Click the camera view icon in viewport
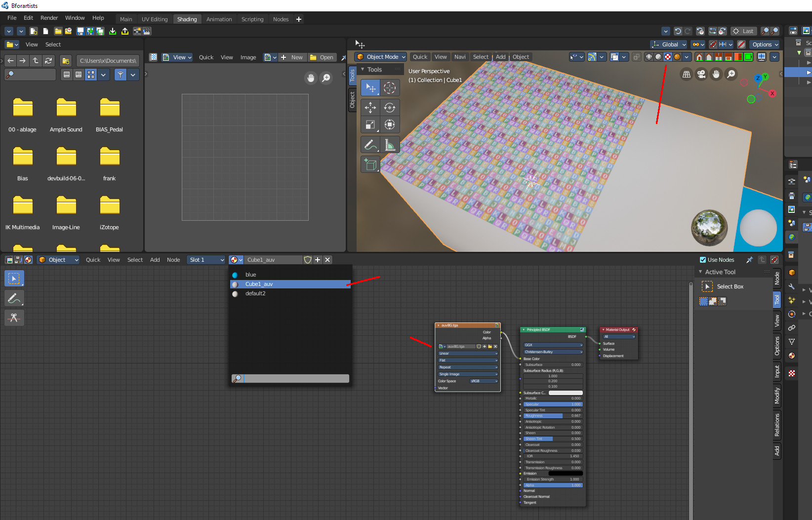This screenshot has width=812, height=520. point(701,75)
